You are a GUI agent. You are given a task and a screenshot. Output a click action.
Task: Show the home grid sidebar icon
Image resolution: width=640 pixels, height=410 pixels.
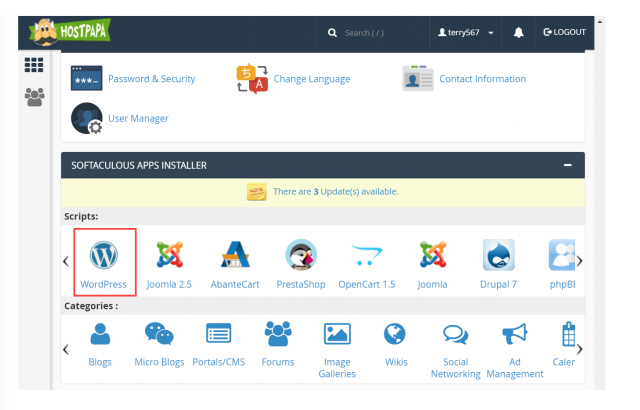(x=34, y=65)
